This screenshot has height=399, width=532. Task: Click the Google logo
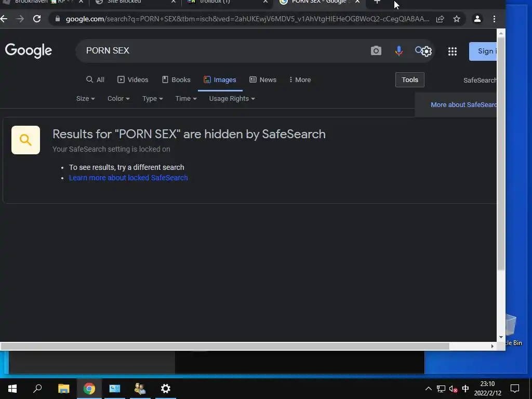[29, 51]
